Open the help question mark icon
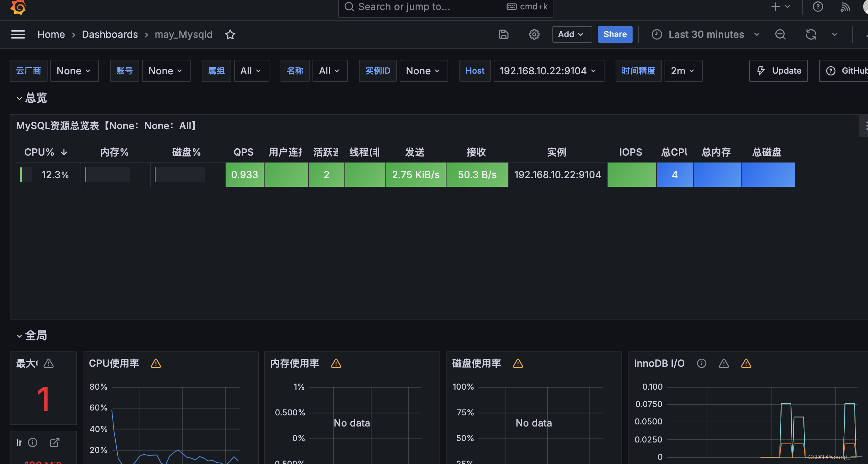The image size is (868, 464). click(x=818, y=7)
